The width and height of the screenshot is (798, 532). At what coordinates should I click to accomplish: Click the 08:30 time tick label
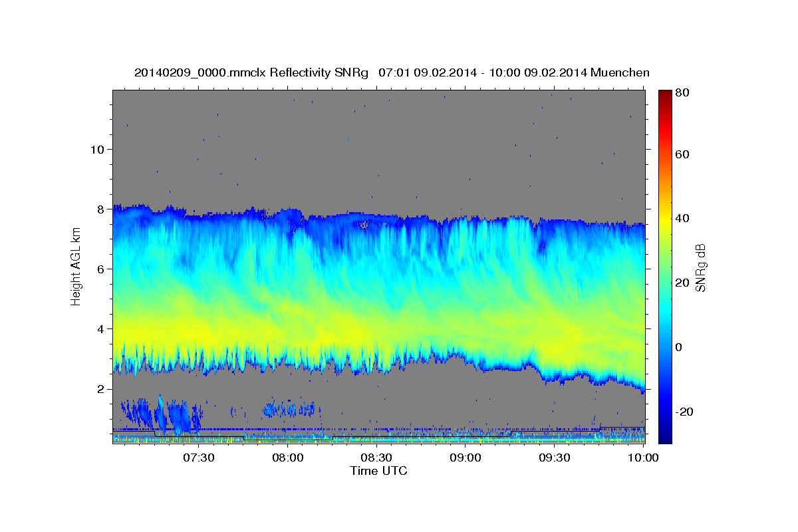[x=376, y=458]
